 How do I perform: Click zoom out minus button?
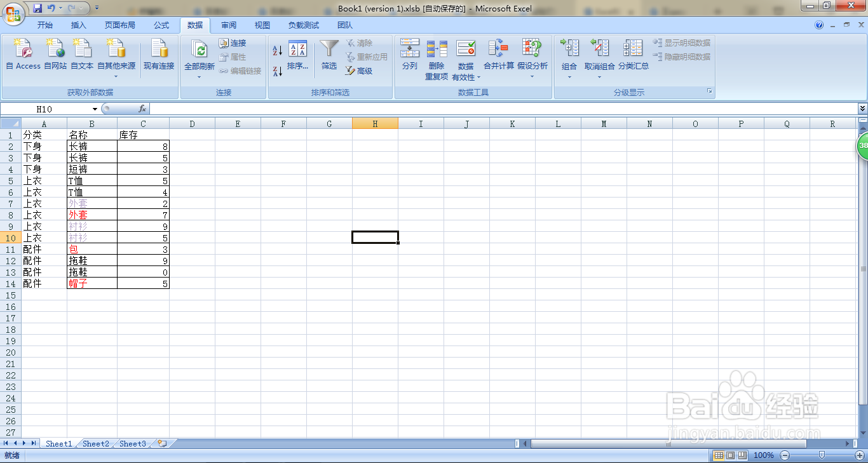tap(785, 455)
